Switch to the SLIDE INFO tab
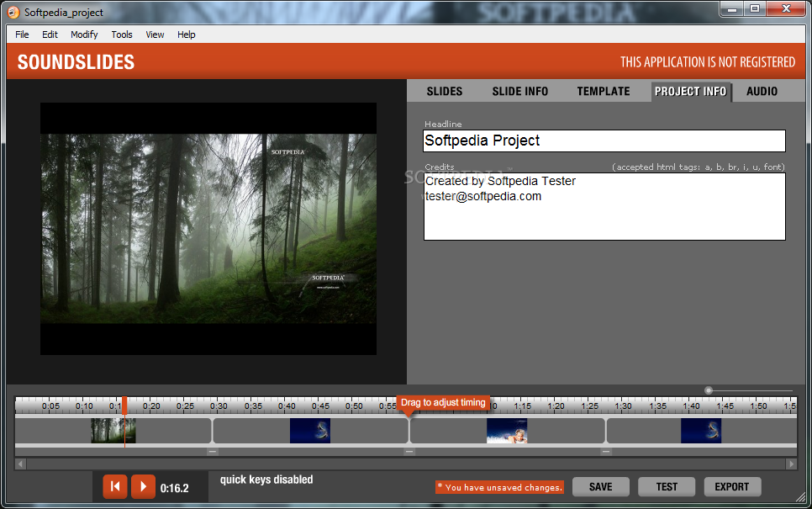 [x=520, y=91]
